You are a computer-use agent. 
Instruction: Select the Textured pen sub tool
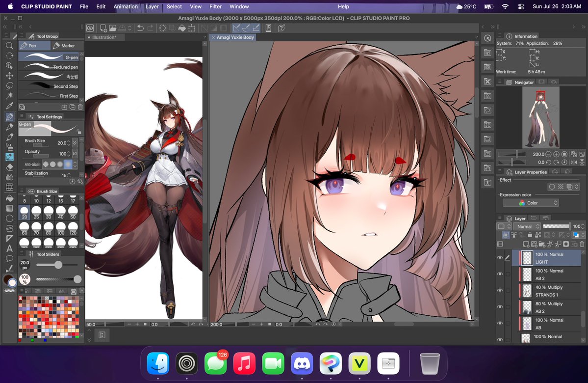pyautogui.click(x=49, y=67)
